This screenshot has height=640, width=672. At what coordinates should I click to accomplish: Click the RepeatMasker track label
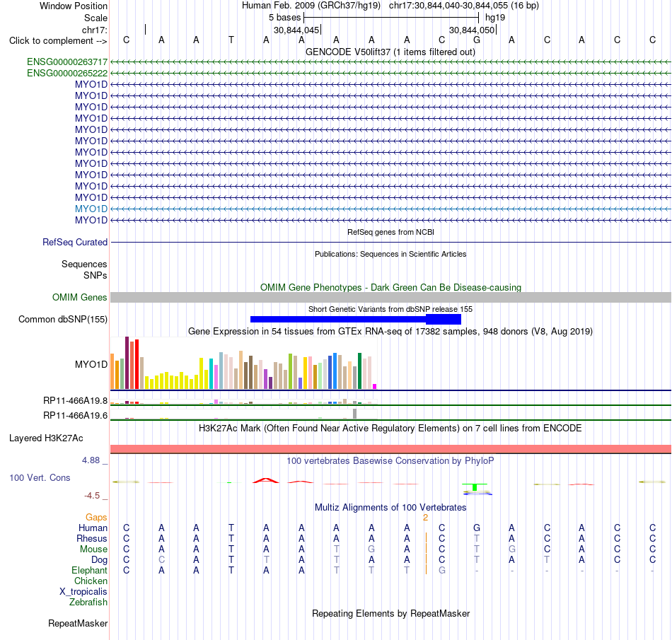(78, 623)
